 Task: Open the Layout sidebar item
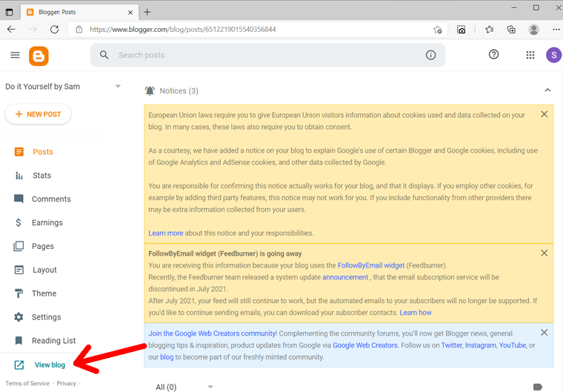click(x=44, y=270)
